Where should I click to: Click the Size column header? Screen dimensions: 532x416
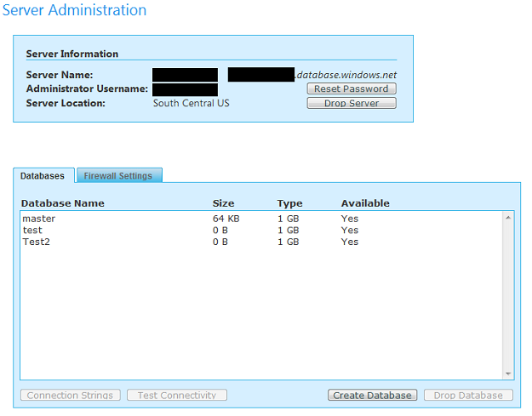coord(223,203)
